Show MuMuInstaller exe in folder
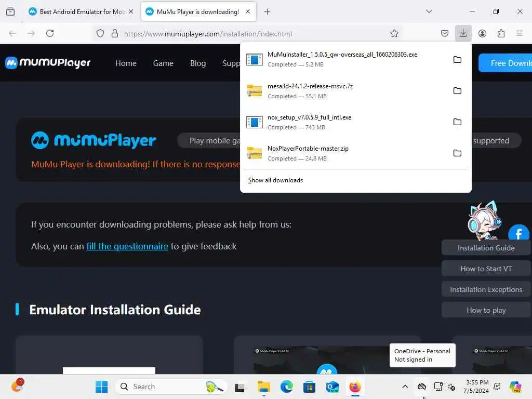The image size is (532, 399). click(x=457, y=60)
